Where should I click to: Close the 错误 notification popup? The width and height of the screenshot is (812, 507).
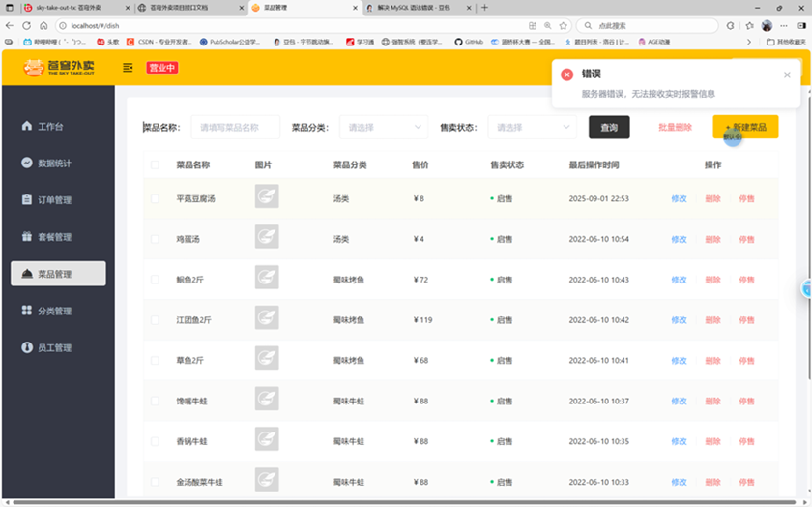(787, 75)
